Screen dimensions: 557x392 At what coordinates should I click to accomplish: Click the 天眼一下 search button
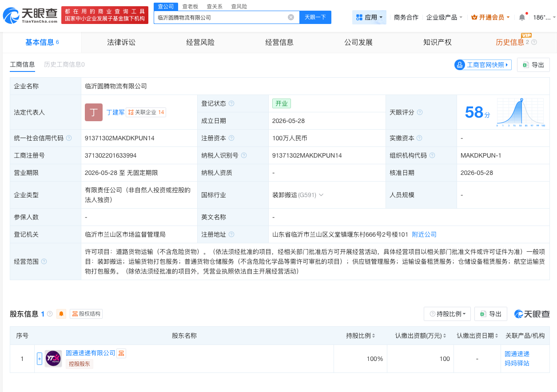pyautogui.click(x=315, y=17)
